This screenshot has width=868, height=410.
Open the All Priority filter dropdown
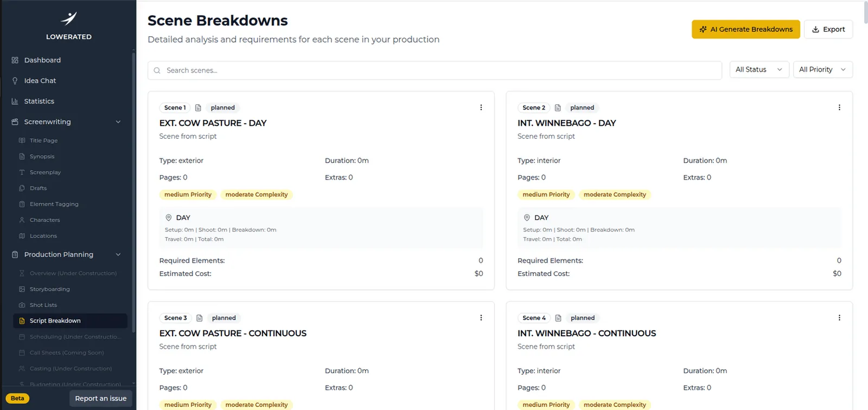click(822, 69)
